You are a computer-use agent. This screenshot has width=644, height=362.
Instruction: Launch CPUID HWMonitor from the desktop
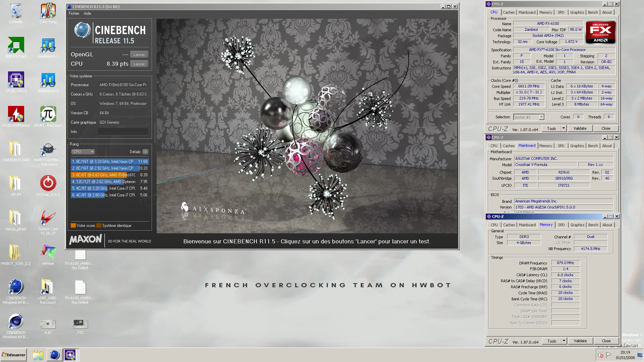[x=16, y=117]
